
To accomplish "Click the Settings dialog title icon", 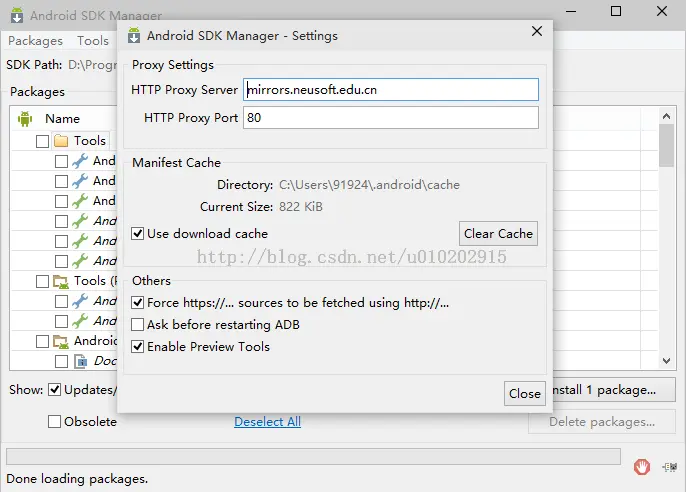I will 134,35.
